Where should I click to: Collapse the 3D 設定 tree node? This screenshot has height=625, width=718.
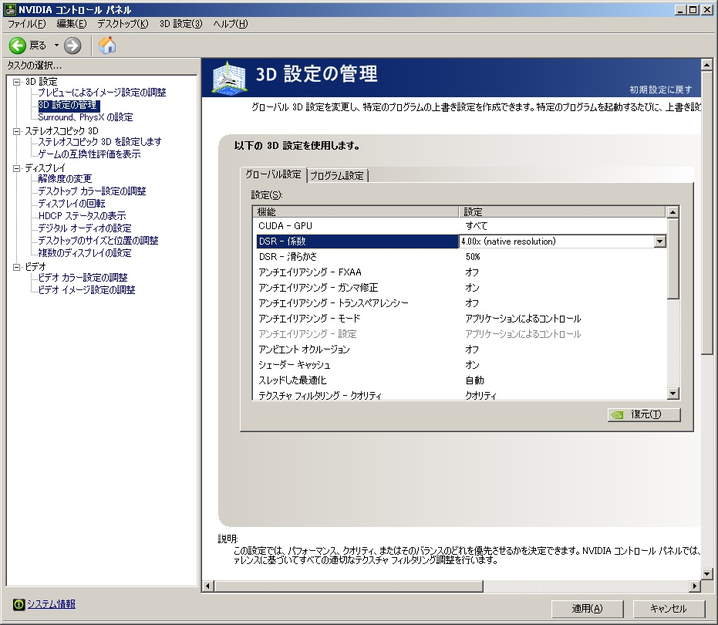[x=16, y=82]
